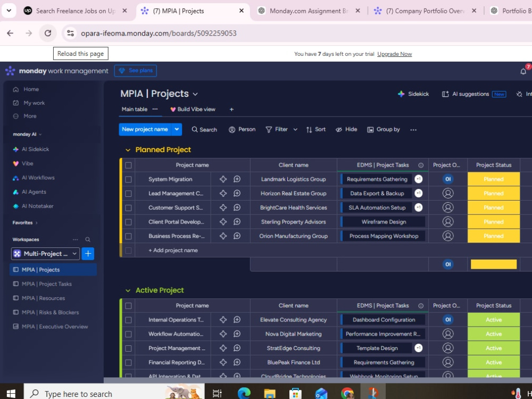Click Add project name row
The width and height of the screenshot is (532, 399).
[173, 251]
